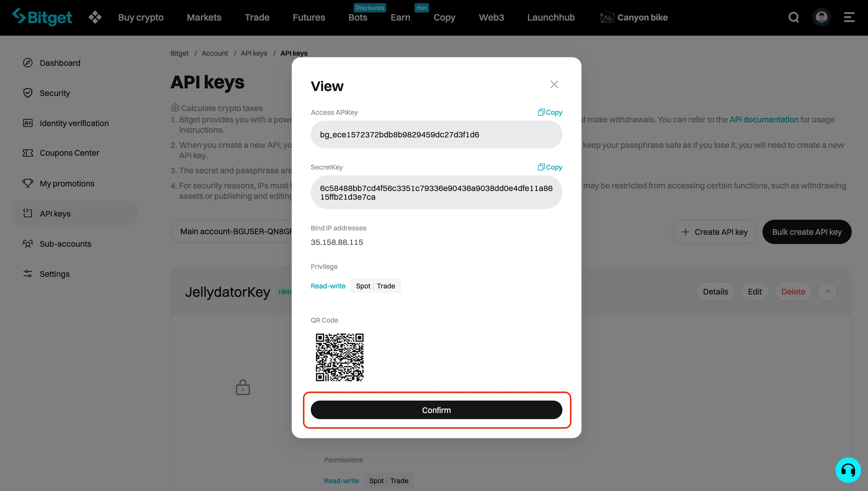Open the search magnifier icon
Image resolution: width=868 pixels, height=491 pixels.
[x=793, y=17]
